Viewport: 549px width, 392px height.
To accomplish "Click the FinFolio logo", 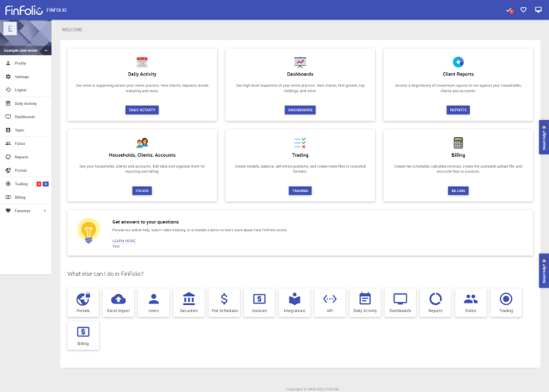I will pos(24,9).
